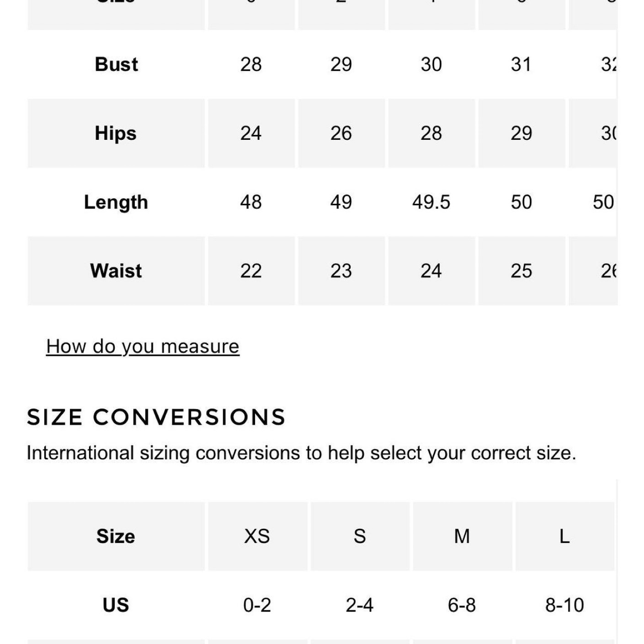Click the US 6-8 conversion cell
This screenshot has width=644, height=644.
point(462,605)
